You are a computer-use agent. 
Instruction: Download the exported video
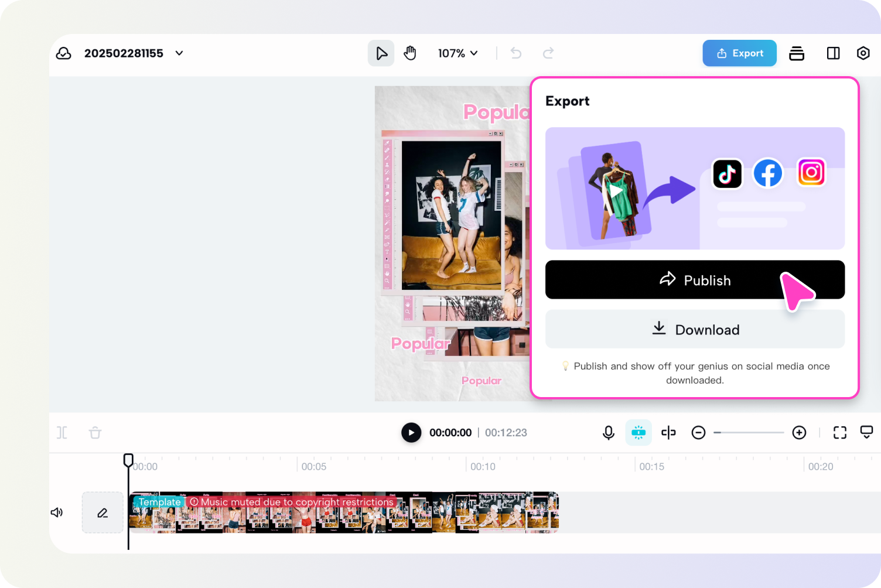coord(695,329)
